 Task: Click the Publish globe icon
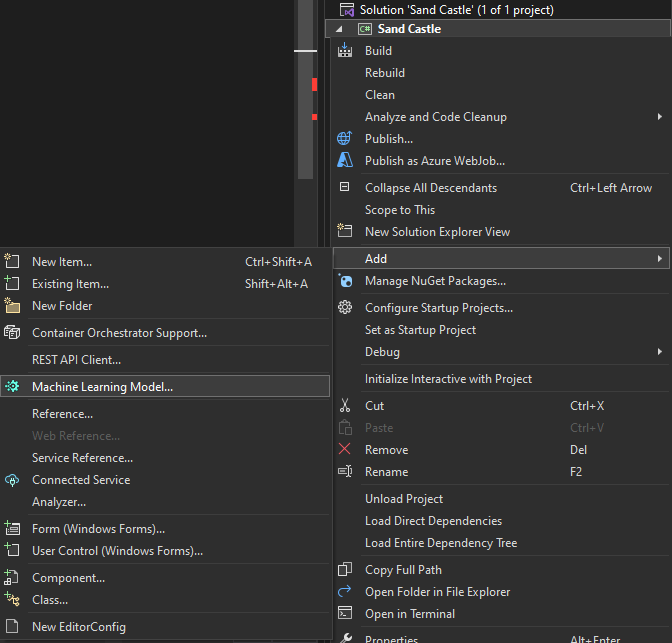345,138
